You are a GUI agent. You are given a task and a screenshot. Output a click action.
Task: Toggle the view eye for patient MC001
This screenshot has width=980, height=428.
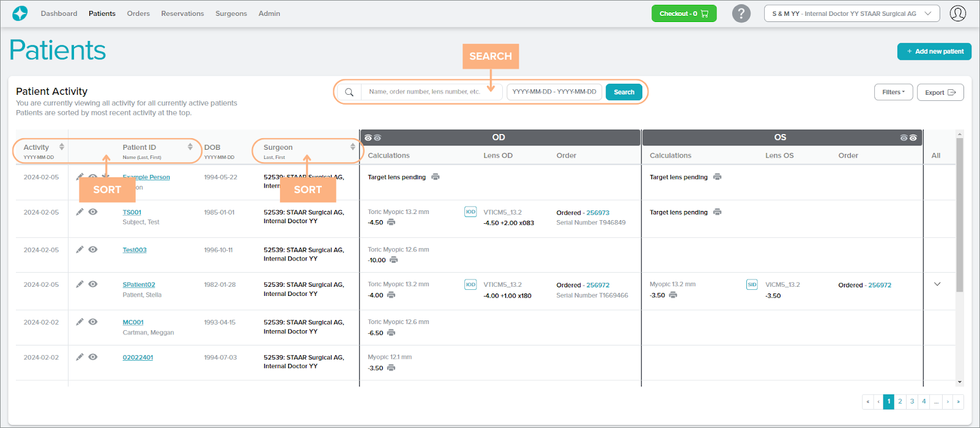pyautogui.click(x=93, y=322)
